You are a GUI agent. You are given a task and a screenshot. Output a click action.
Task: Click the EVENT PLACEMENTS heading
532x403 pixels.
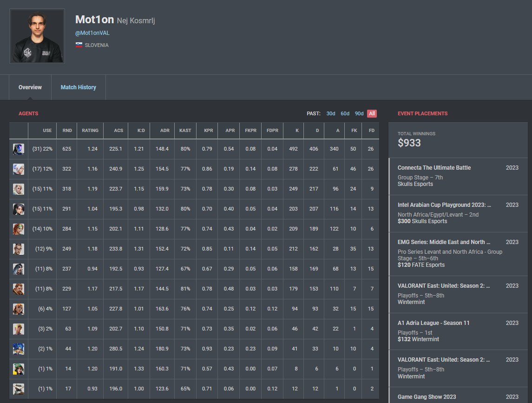pyautogui.click(x=422, y=113)
